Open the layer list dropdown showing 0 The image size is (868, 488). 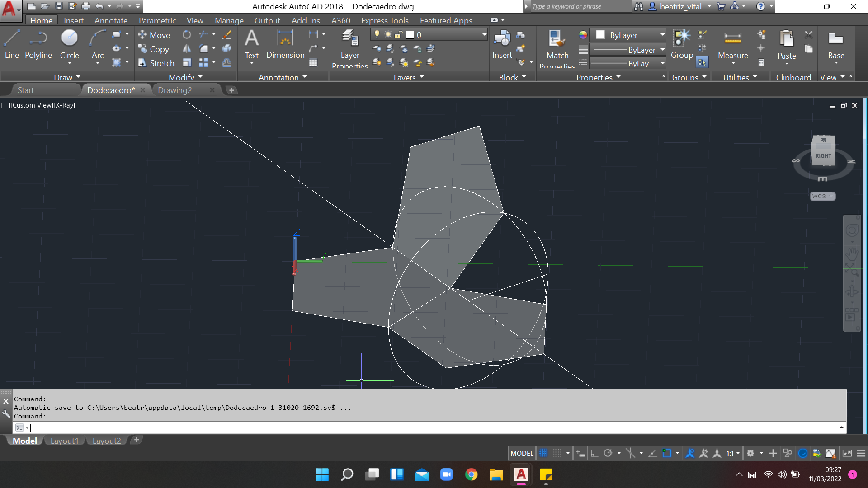[429, 35]
